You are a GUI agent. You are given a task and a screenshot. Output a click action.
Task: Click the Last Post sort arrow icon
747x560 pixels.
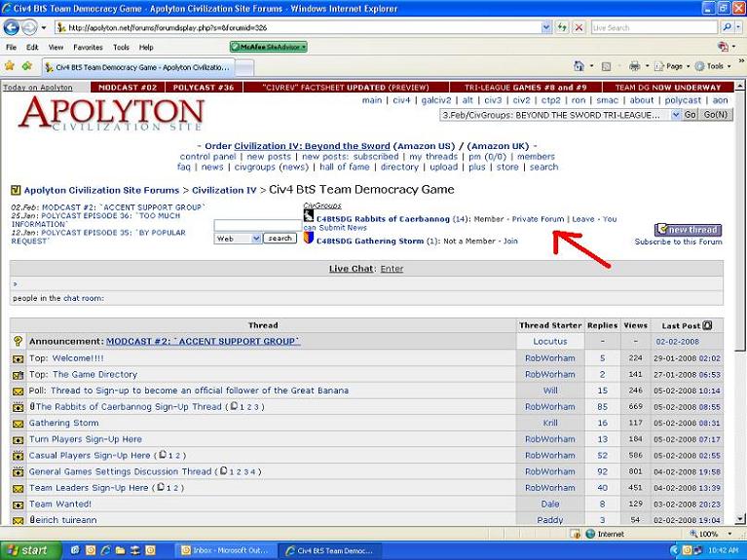point(708,325)
